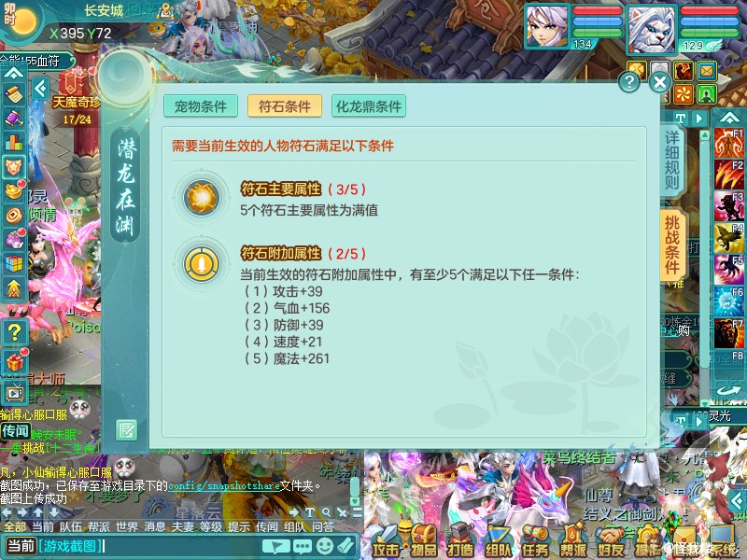Select the 攻击 attack sword icon
747x560 pixels.
(387, 541)
